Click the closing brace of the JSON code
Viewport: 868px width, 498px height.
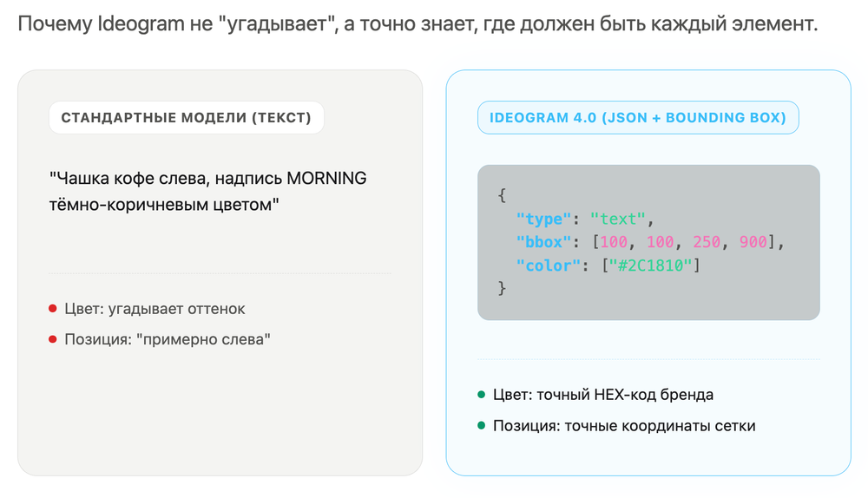(502, 288)
